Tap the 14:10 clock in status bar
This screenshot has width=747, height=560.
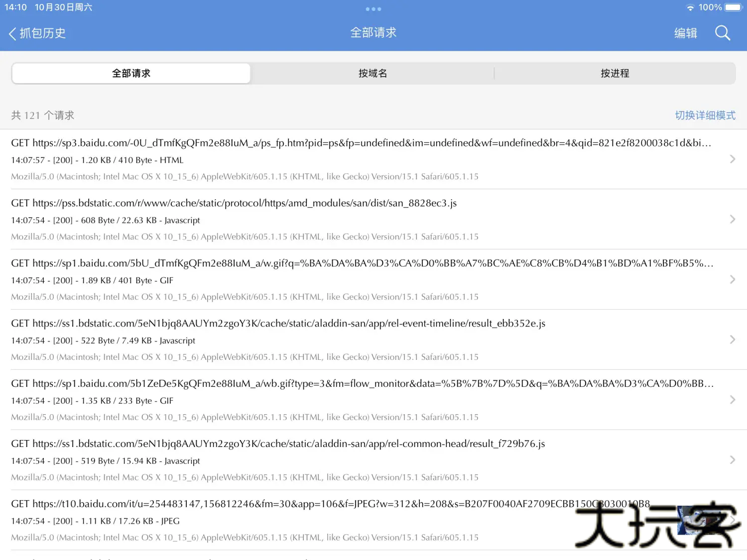[x=16, y=7]
